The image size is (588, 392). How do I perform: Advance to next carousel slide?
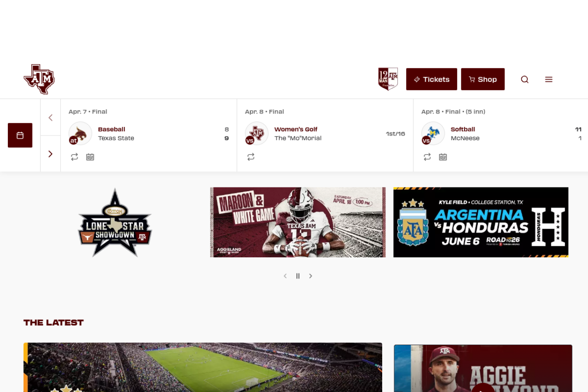click(x=311, y=276)
